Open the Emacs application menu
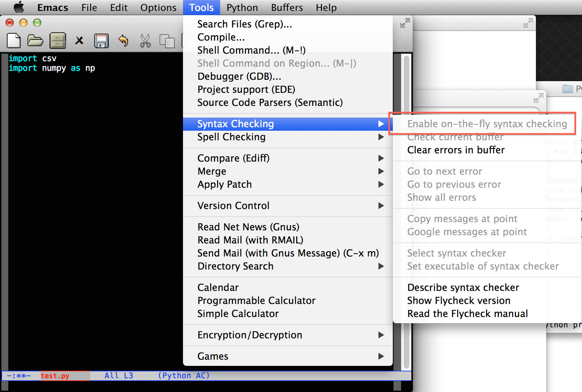The height and width of the screenshot is (392, 582). 53,7
